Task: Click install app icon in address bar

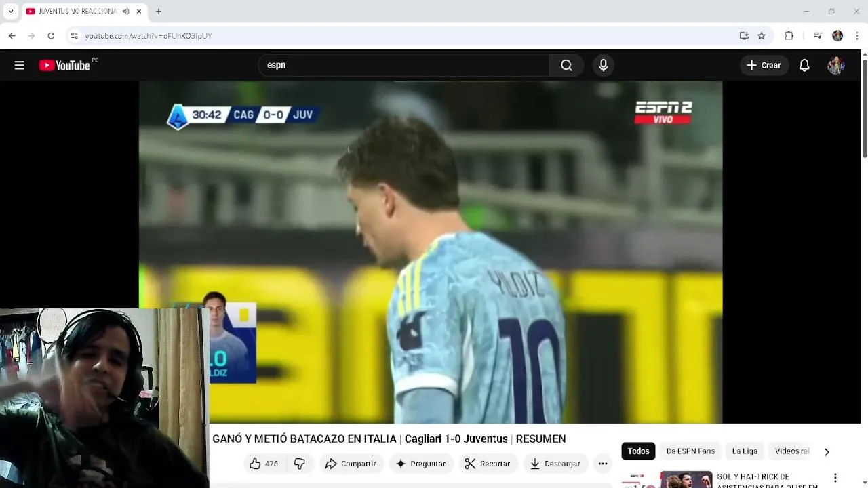Action: click(x=744, y=35)
